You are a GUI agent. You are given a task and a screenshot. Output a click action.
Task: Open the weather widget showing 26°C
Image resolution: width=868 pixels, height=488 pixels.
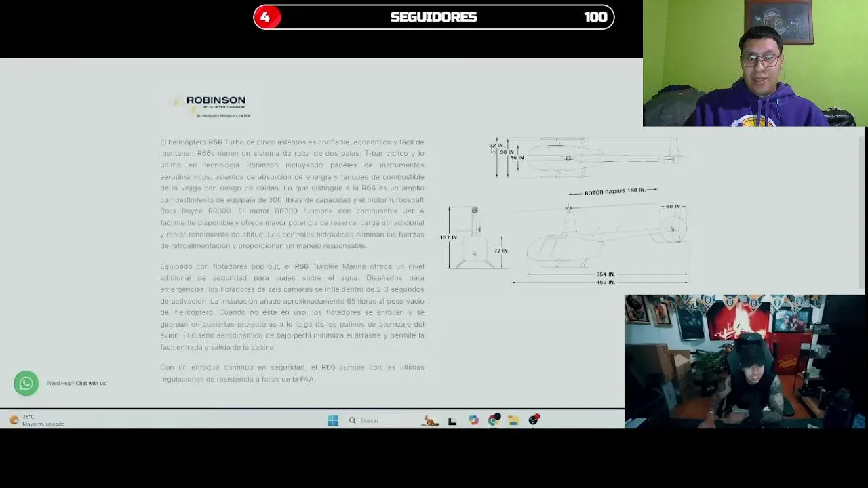pyautogui.click(x=37, y=420)
